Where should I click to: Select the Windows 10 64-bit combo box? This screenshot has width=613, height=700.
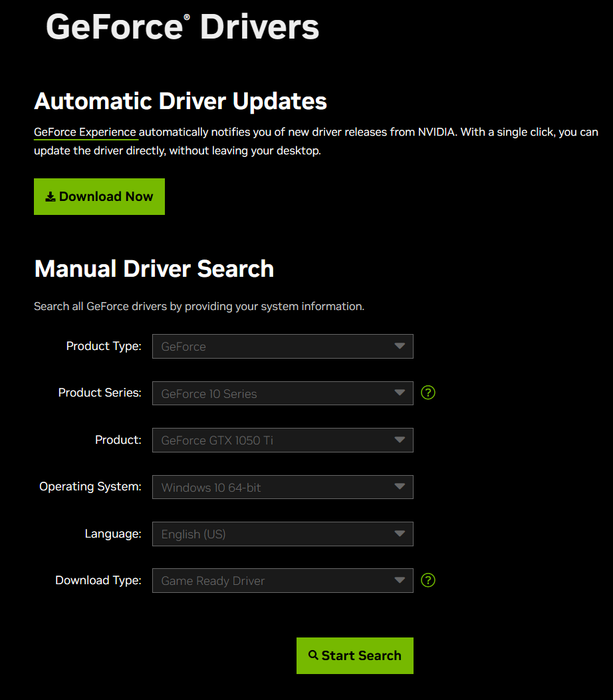(x=282, y=487)
